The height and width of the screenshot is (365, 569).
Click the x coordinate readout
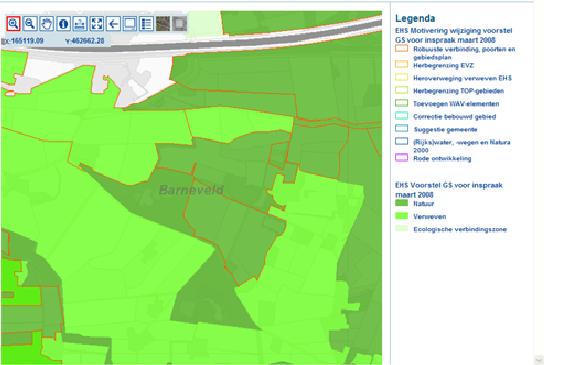pyautogui.click(x=22, y=41)
